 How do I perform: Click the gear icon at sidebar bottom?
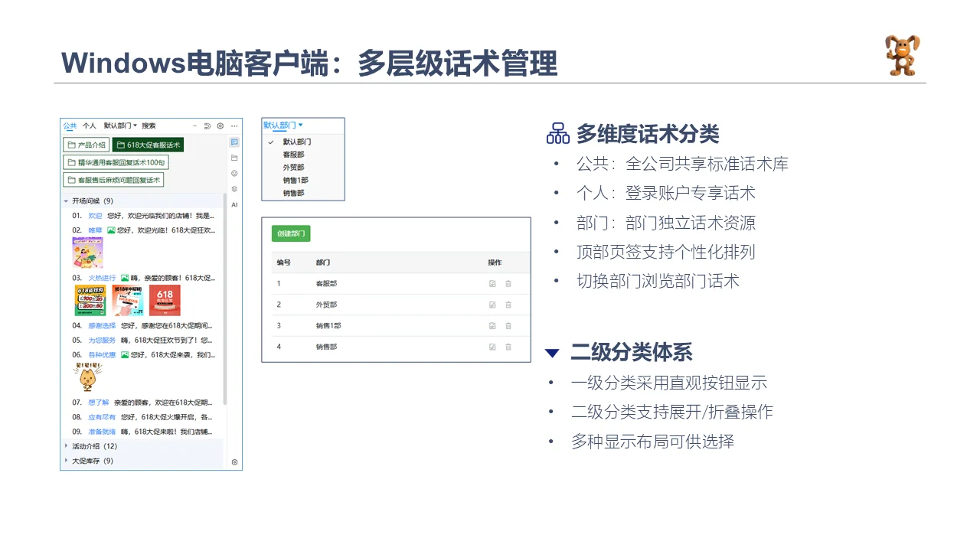(234, 462)
